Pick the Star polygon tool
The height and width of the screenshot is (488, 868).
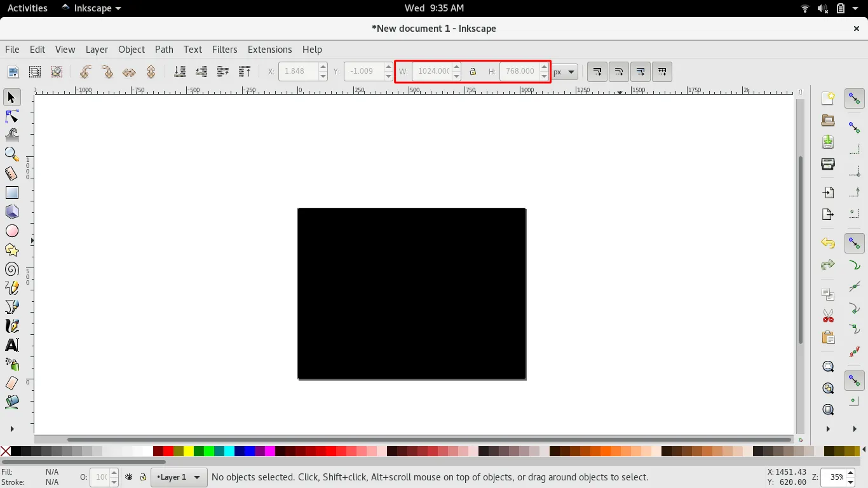coord(12,250)
